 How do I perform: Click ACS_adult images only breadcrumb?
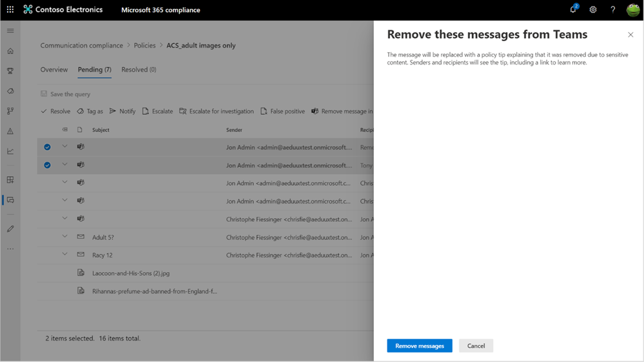201,45
